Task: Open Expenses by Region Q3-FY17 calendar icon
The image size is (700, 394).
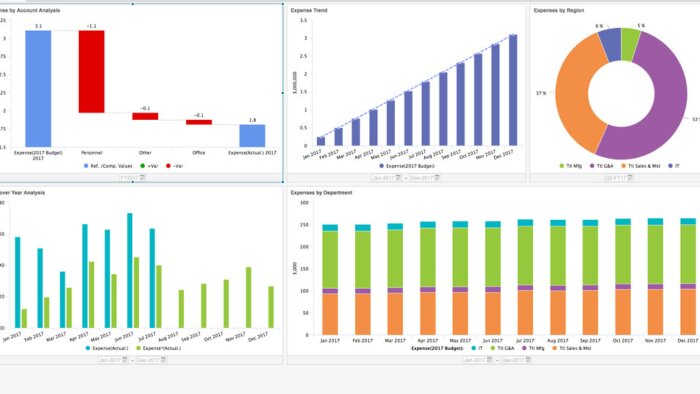Action: click(x=630, y=178)
